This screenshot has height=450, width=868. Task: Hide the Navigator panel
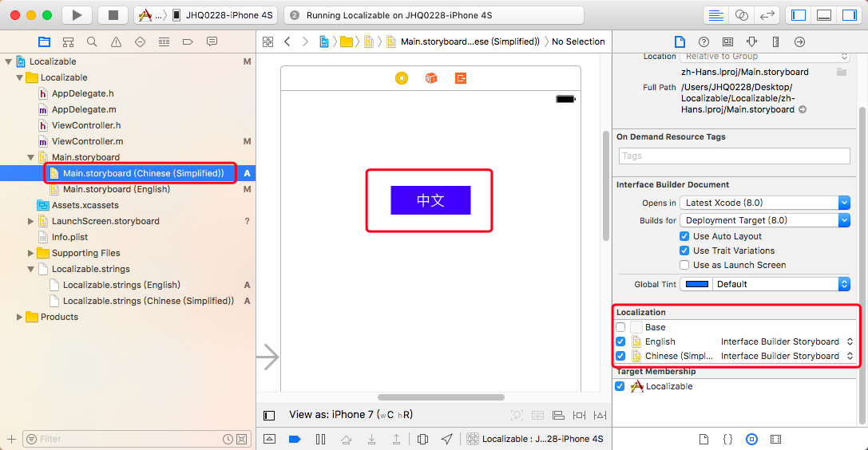coord(799,15)
